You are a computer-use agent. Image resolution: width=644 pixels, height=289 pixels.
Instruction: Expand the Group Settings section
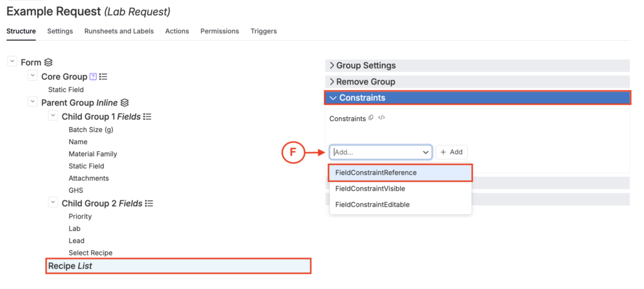(x=477, y=65)
